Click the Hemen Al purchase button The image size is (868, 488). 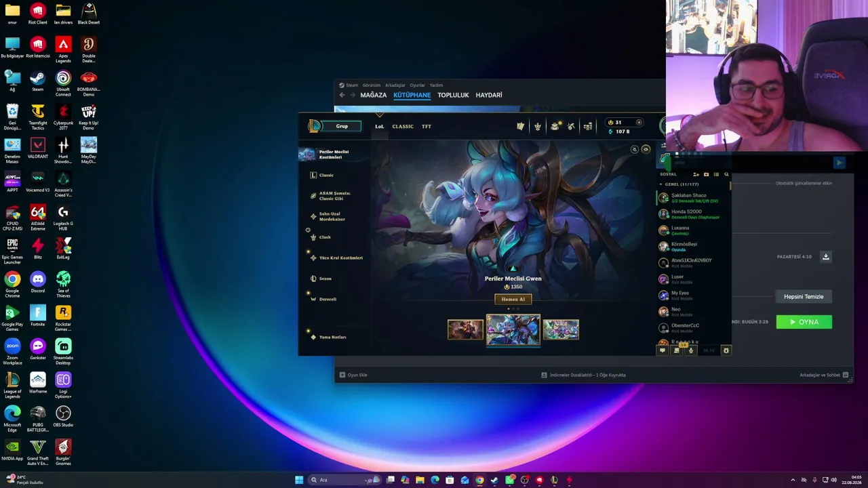coord(513,299)
